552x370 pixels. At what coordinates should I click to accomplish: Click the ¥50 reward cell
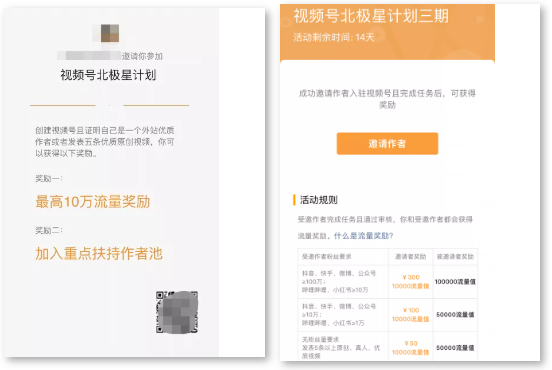410,347
